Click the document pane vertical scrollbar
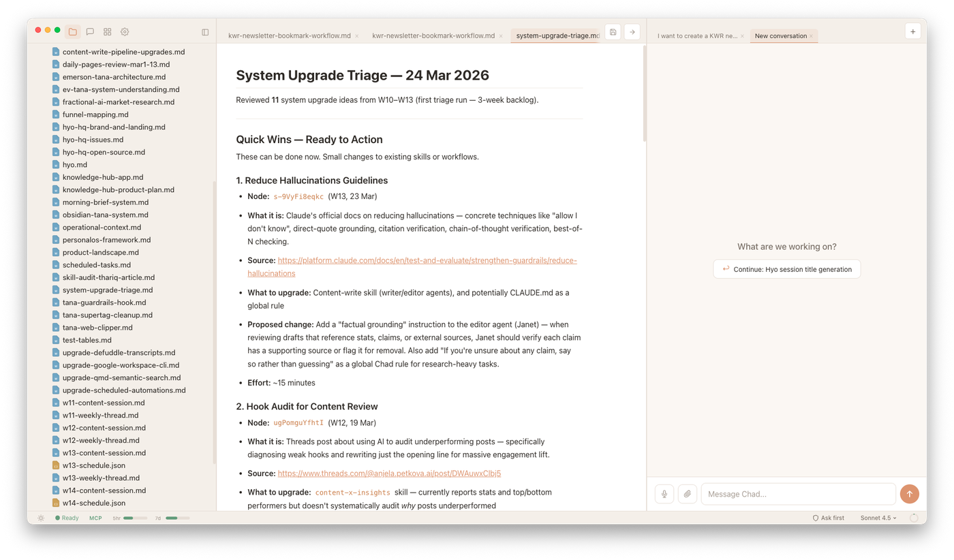Image resolution: width=954 pixels, height=560 pixels. [x=645, y=94]
